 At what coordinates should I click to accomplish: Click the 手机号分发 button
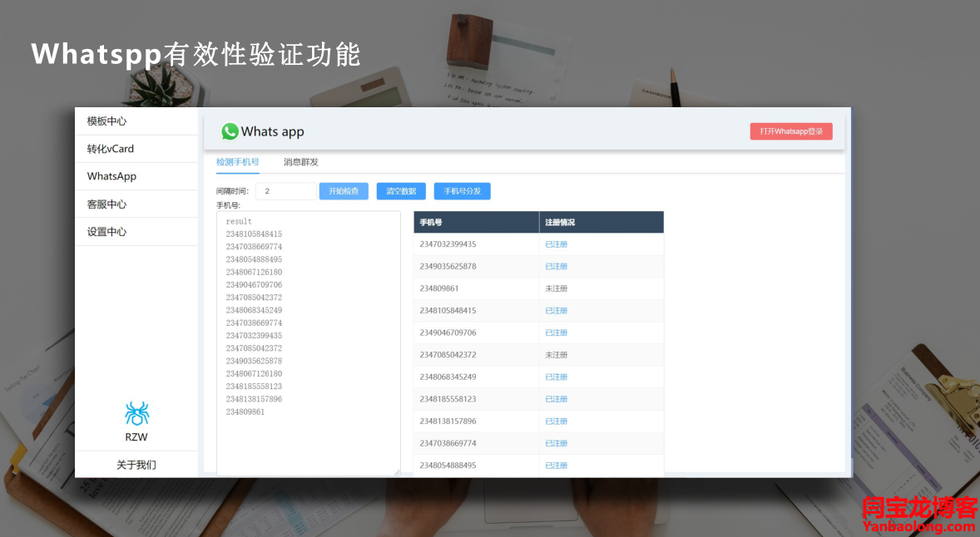(x=462, y=191)
